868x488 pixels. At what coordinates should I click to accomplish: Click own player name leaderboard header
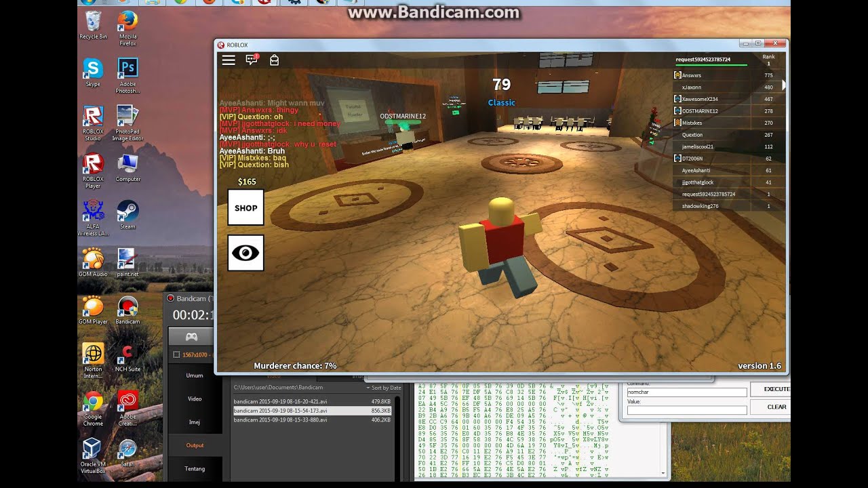(x=703, y=60)
